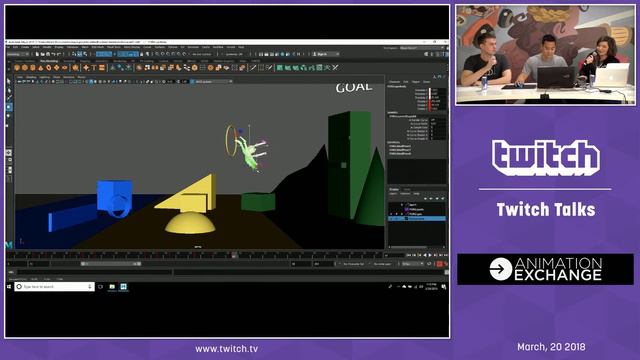Create a polygon cube from the shelf
640x360 pixels.
tap(24, 68)
